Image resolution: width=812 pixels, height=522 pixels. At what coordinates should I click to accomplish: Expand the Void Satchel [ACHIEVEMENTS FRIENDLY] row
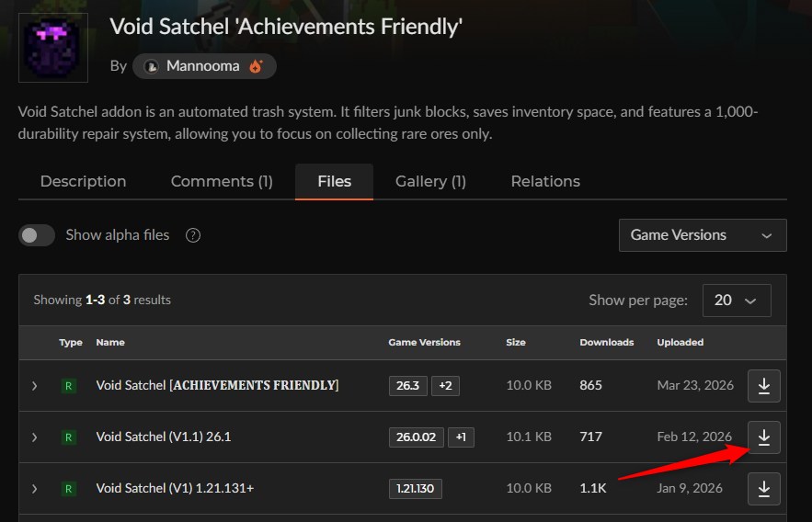pos(34,386)
